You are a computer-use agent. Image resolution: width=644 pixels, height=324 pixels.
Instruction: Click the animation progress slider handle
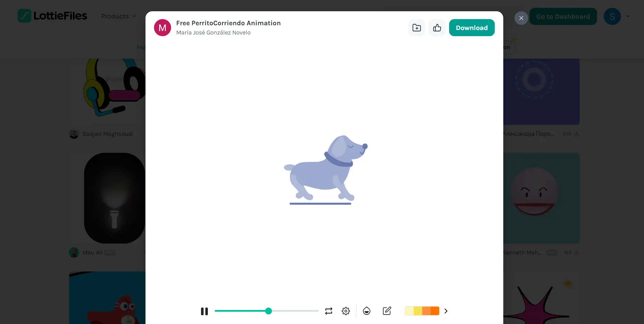[x=269, y=311]
